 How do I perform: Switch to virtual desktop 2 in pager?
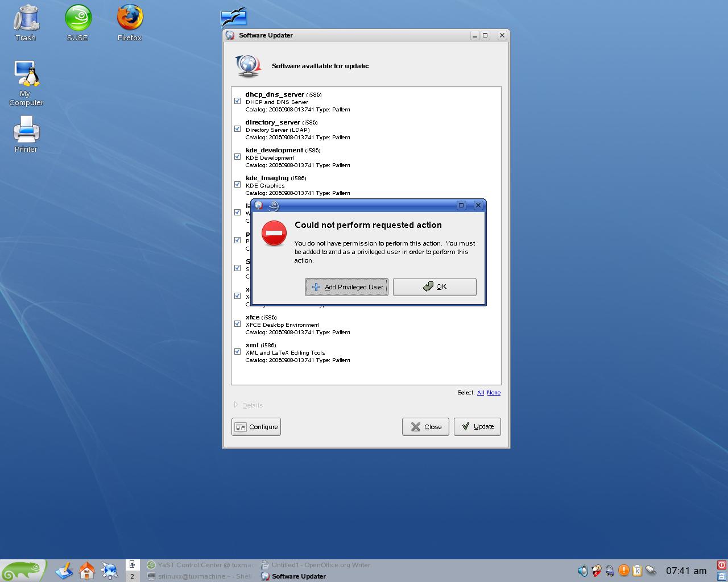pyautogui.click(x=132, y=576)
